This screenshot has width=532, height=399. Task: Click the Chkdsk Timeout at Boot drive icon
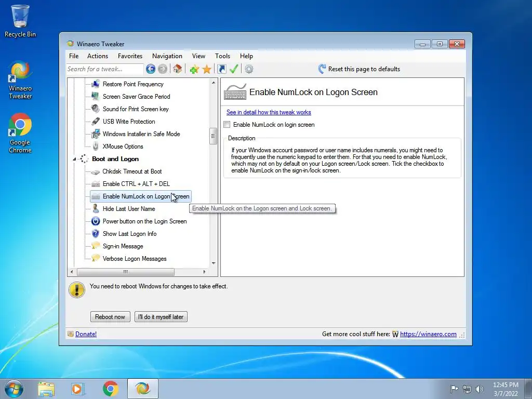pos(96,171)
